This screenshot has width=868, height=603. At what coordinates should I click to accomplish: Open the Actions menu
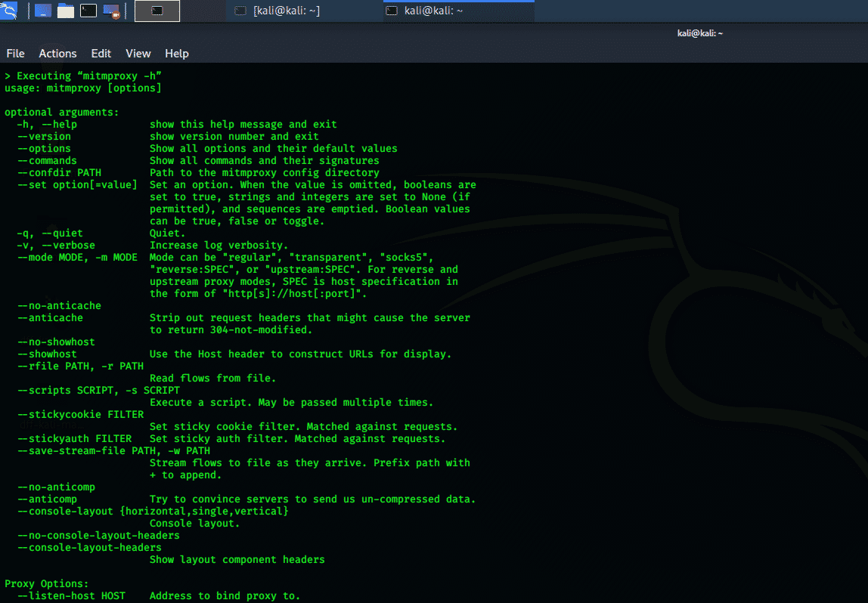[57, 54]
